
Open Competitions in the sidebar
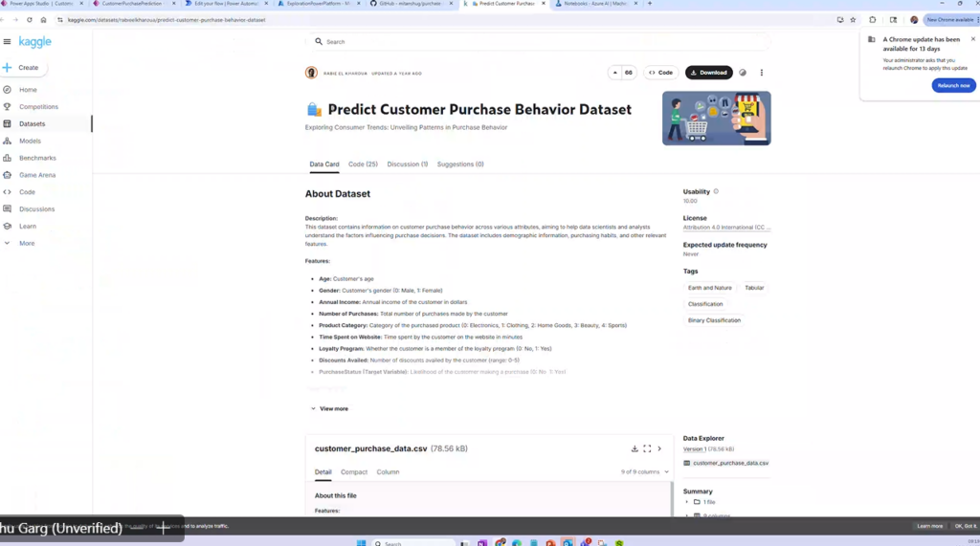[38, 107]
